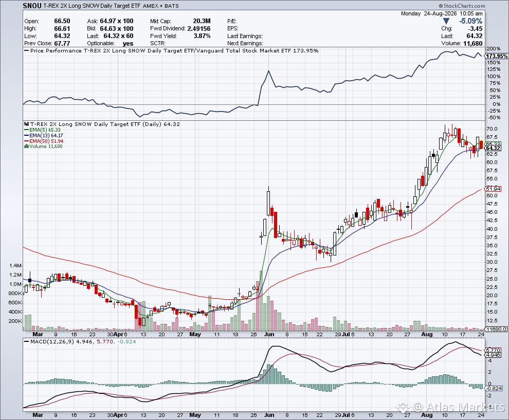509x420 pixels.
Task: Click the T-REX 2X Long SNOW ETF title
Action: click(x=92, y=6)
